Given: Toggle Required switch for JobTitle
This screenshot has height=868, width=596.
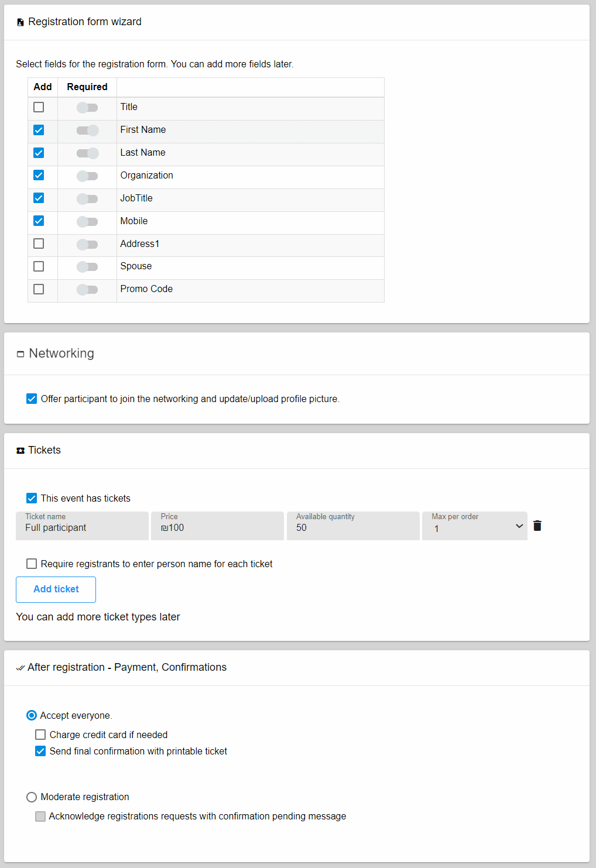Looking at the screenshot, I should point(87,199).
